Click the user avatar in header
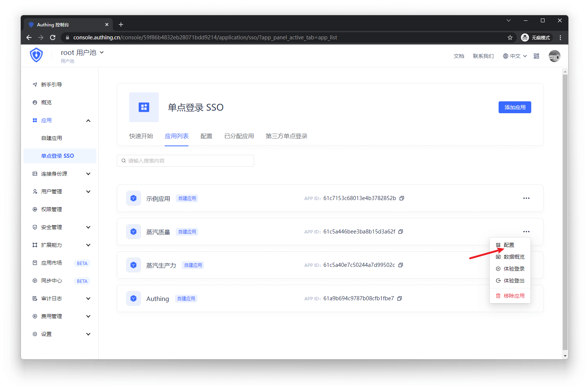 (x=554, y=56)
